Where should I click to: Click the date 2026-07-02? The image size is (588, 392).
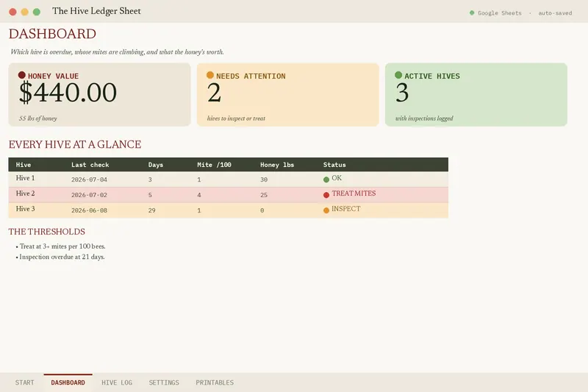tap(89, 195)
